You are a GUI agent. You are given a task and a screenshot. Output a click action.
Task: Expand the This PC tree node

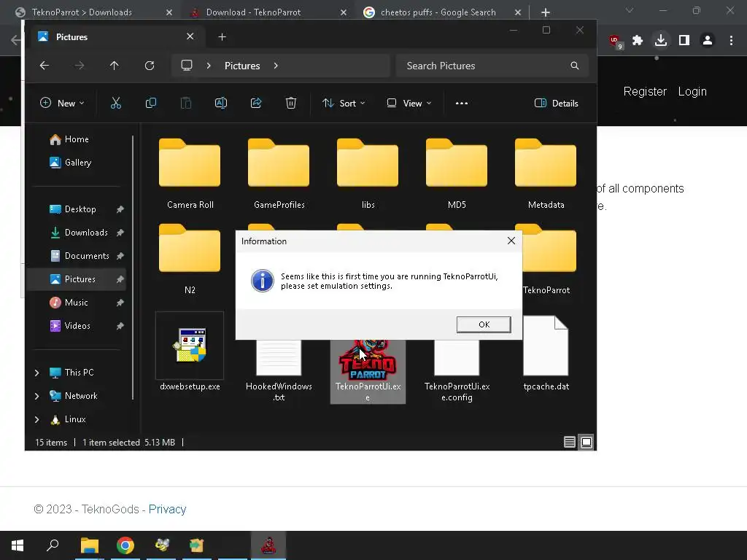pyautogui.click(x=37, y=373)
